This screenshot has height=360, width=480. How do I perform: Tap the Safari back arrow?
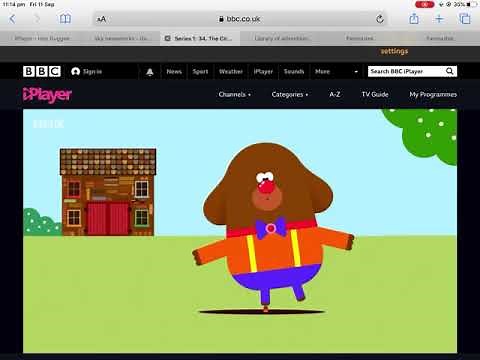pos(12,19)
